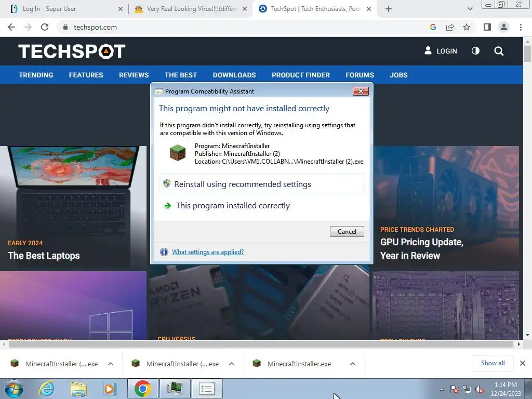Viewport: 532px width, 399px height.
Task: Close the downloads bar
Action: pyautogui.click(x=523, y=363)
